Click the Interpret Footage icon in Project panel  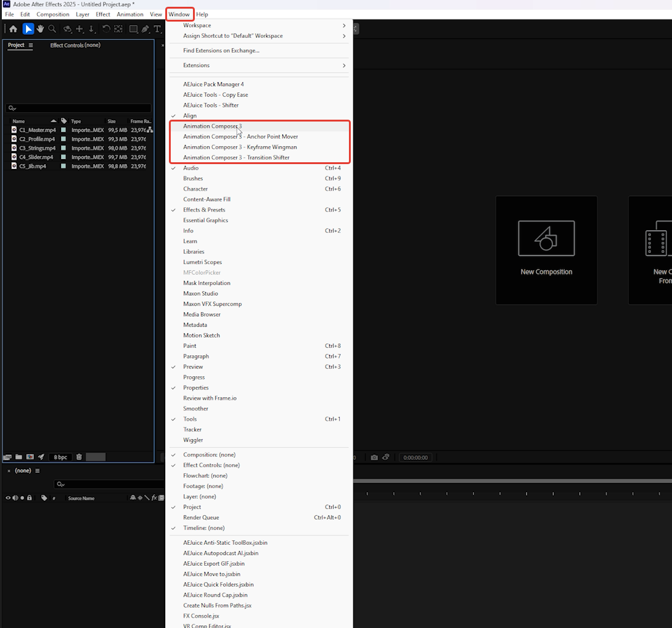pos(7,457)
